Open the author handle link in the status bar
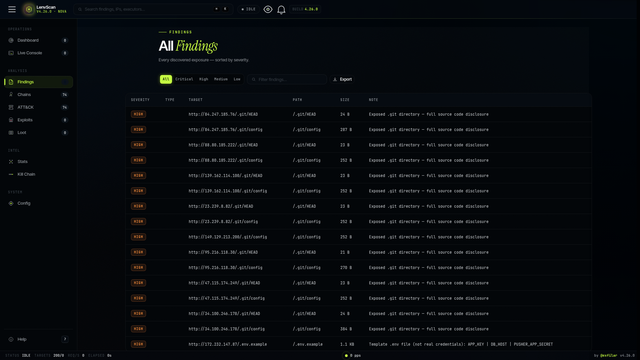Screen dimensions: 640x360 click(x=609, y=356)
